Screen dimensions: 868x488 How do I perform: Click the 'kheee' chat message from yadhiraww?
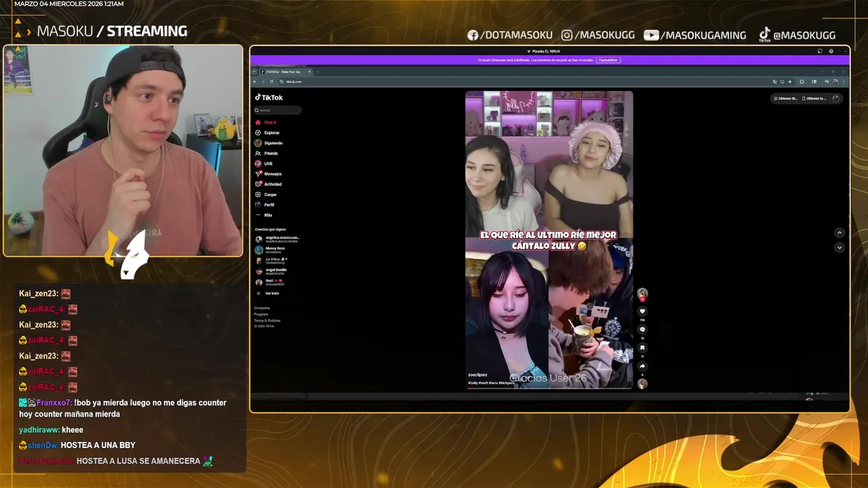click(x=72, y=430)
